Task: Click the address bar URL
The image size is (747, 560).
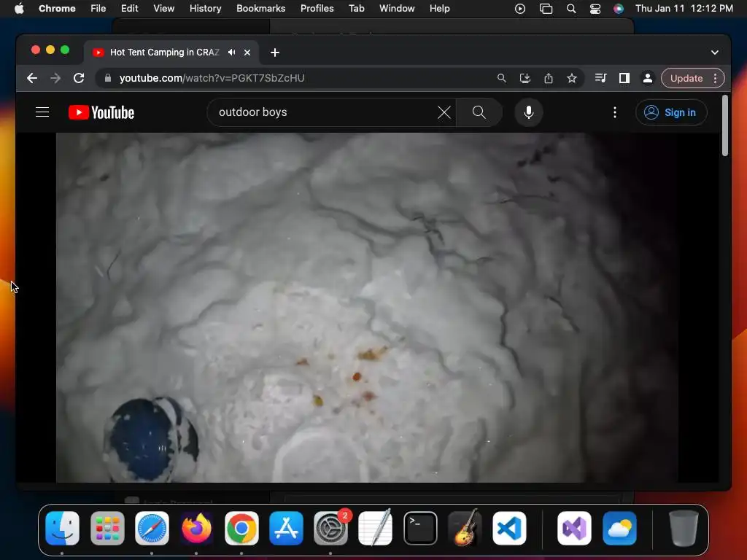Action: (212, 78)
